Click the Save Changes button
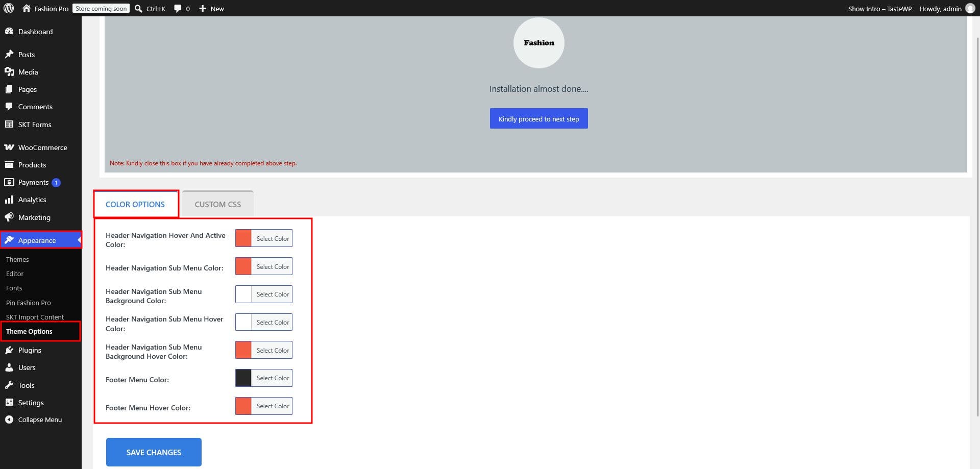Viewport: 980px width, 469px height. (154, 452)
